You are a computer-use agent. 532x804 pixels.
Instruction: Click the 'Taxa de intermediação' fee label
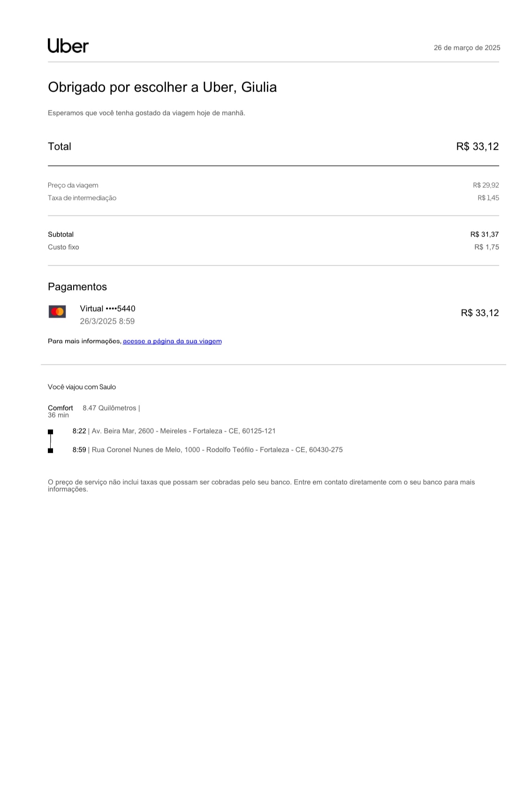pos(82,198)
